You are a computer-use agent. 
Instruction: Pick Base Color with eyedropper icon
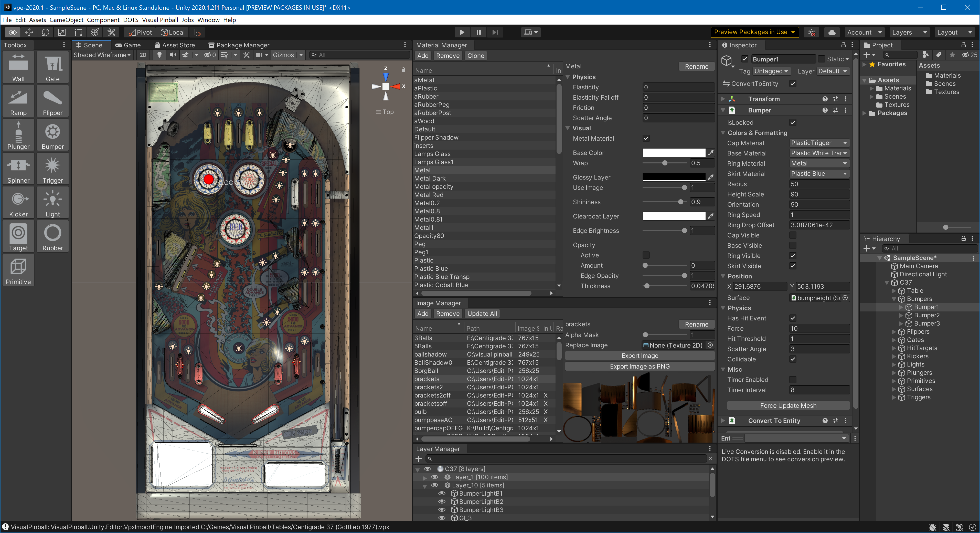710,153
